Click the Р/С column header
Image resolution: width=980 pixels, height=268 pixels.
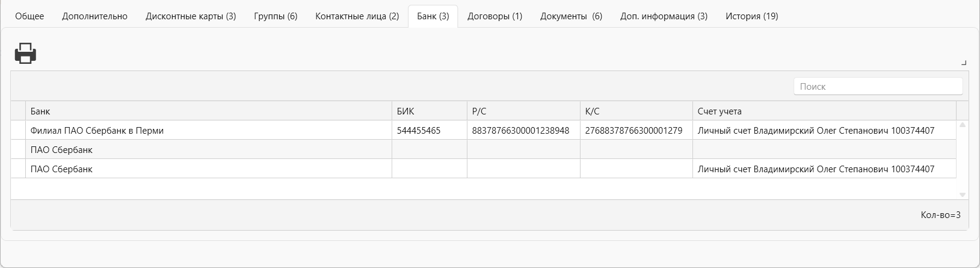(523, 111)
